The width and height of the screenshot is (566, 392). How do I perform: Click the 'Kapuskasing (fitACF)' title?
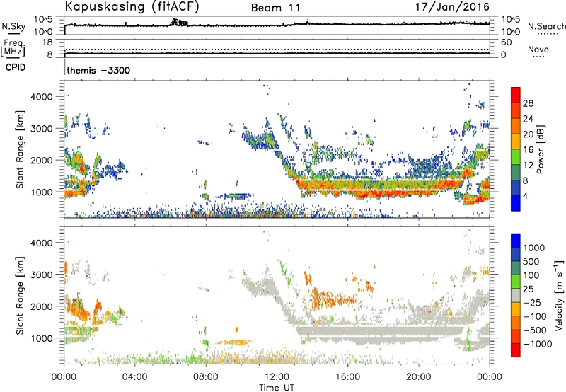point(132,6)
